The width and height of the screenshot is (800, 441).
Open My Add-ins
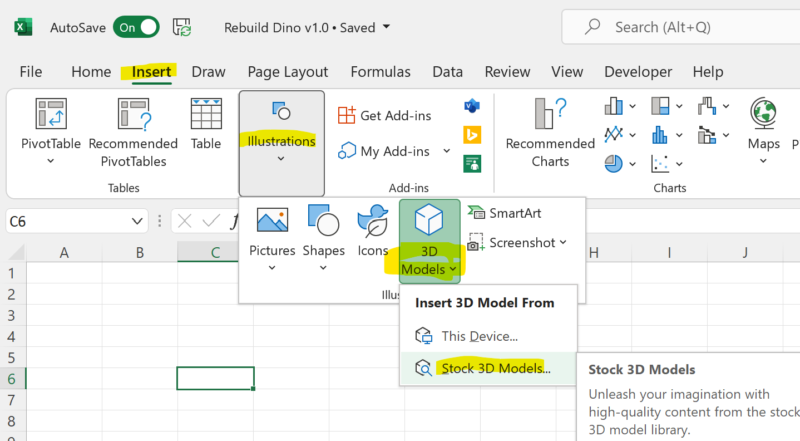pos(384,151)
